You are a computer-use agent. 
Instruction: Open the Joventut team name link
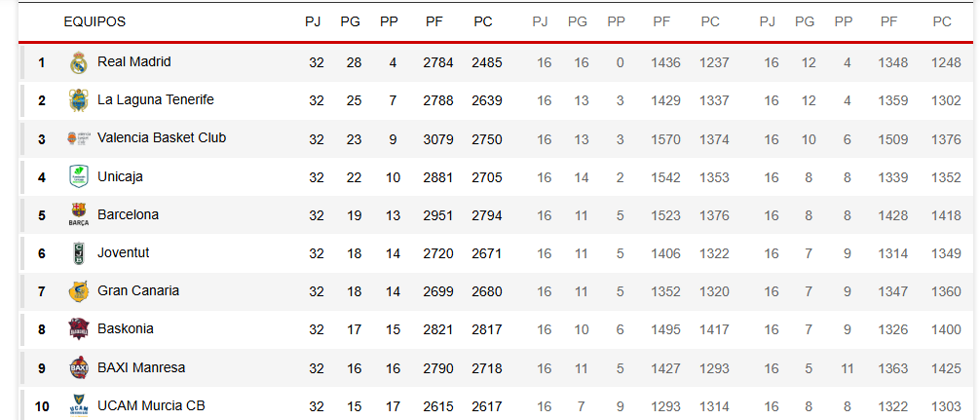click(x=123, y=252)
